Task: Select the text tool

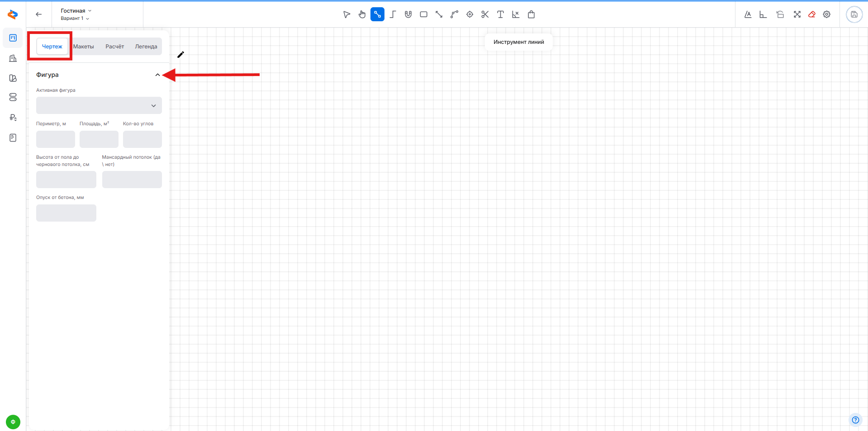Action: pos(500,14)
